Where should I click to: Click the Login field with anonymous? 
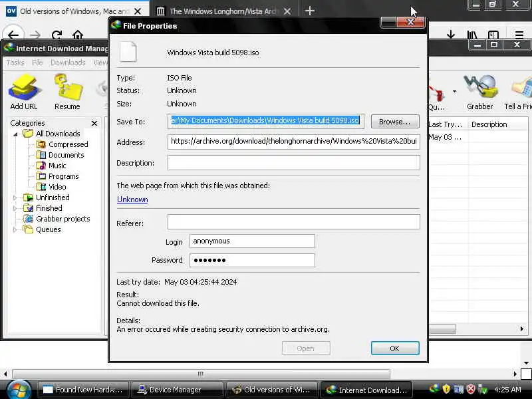(252, 241)
